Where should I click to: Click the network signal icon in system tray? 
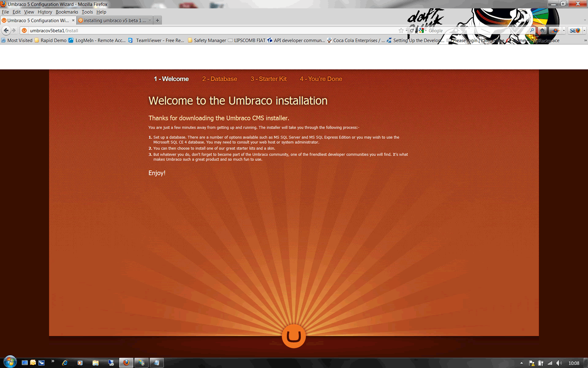click(550, 363)
